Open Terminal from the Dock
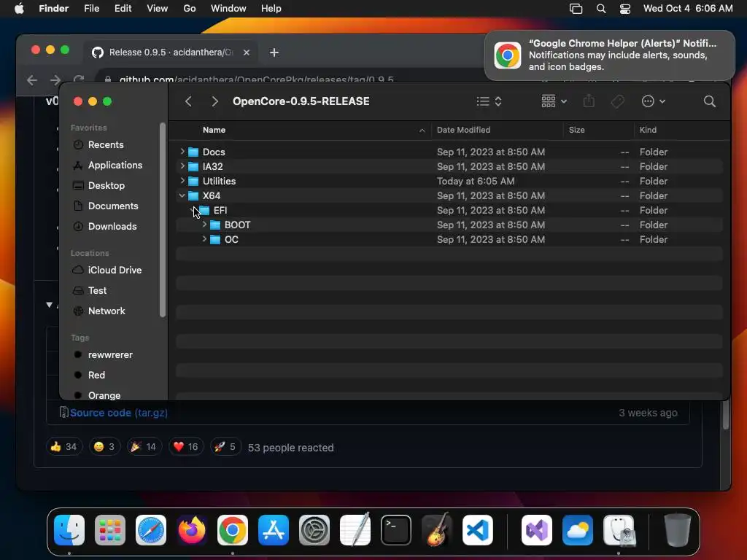The height and width of the screenshot is (560, 747). (396, 530)
